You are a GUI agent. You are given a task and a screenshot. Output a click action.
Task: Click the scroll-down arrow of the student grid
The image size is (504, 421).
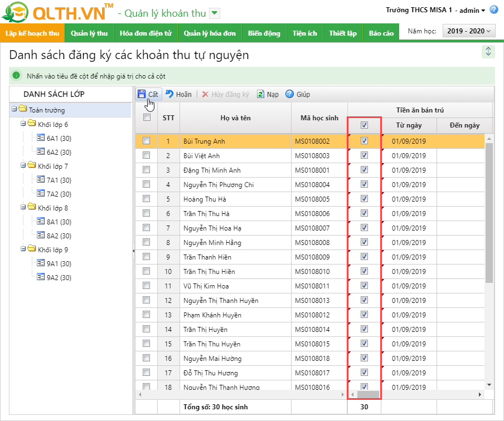[489, 385]
